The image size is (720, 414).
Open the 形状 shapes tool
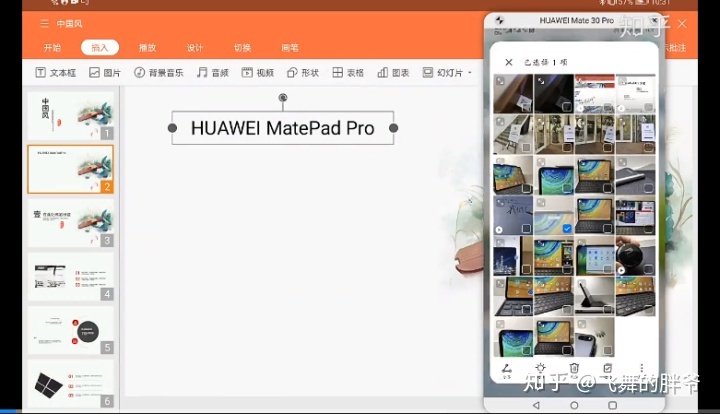coord(303,73)
